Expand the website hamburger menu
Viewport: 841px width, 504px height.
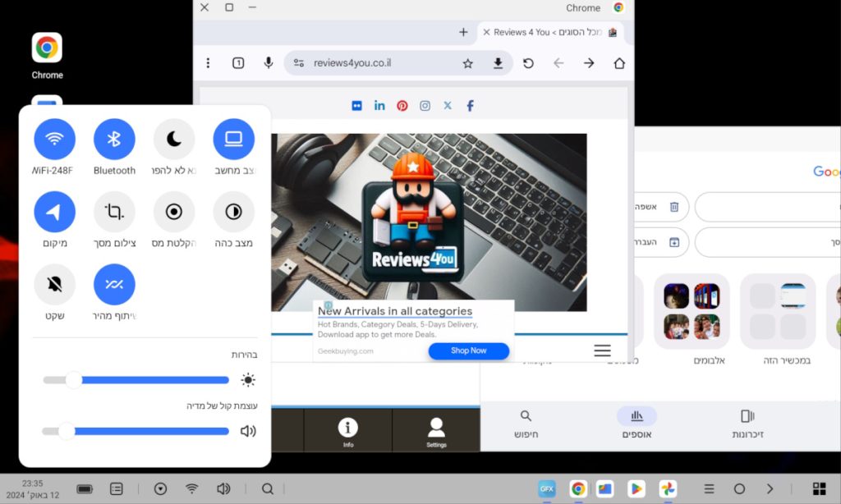[602, 351]
